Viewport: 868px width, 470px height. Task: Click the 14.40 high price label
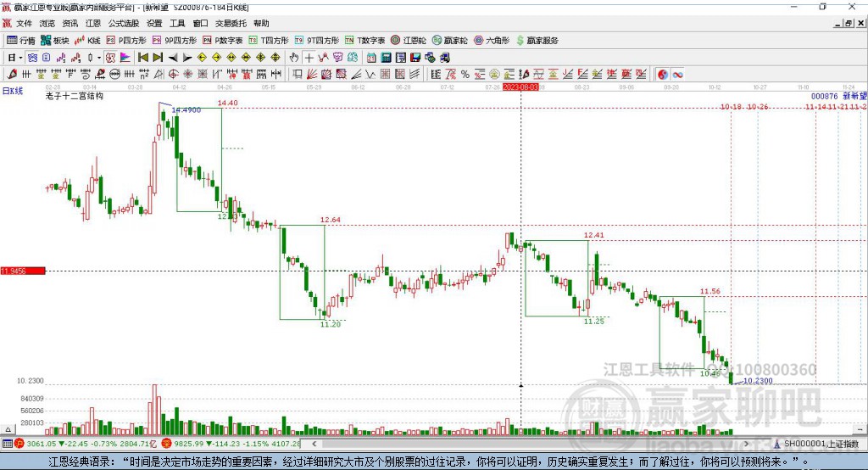(227, 104)
